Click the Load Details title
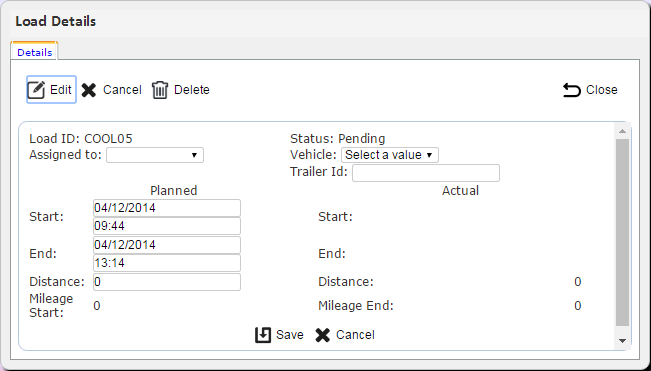Image resolution: width=651 pixels, height=371 pixels. (x=56, y=21)
